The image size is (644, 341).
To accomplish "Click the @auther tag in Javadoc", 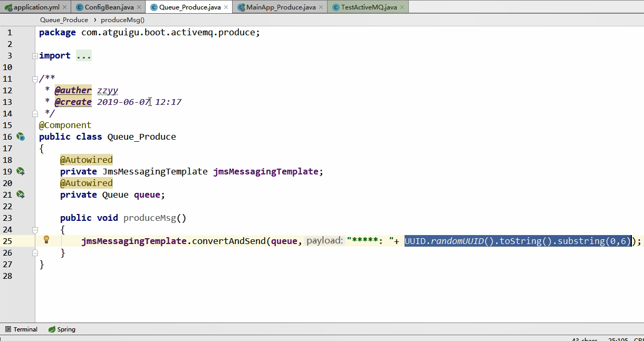I will pyautogui.click(x=73, y=91).
